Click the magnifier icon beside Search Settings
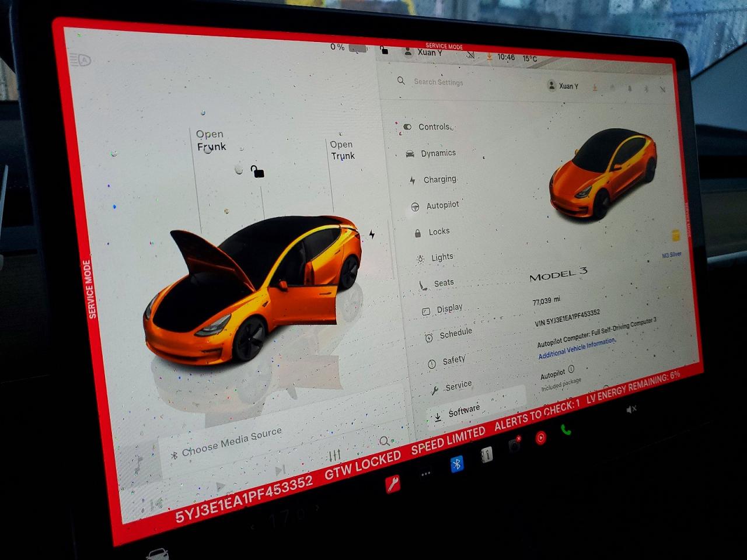 [401, 80]
